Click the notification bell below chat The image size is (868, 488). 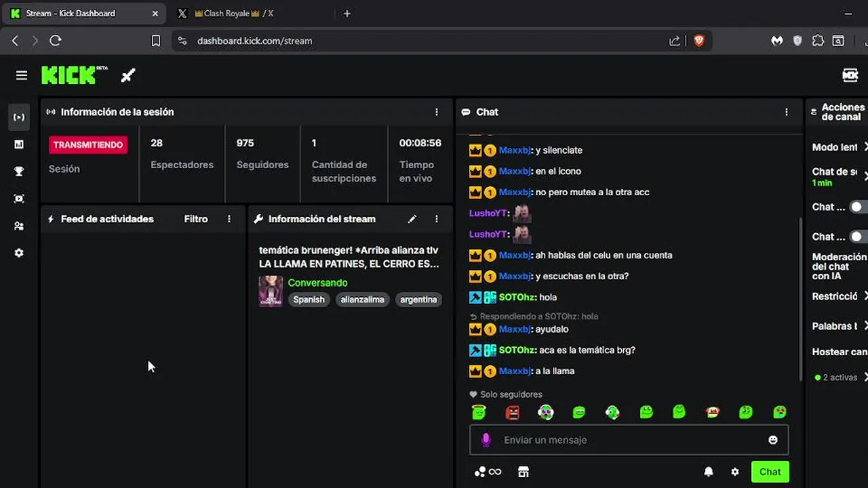tap(709, 472)
